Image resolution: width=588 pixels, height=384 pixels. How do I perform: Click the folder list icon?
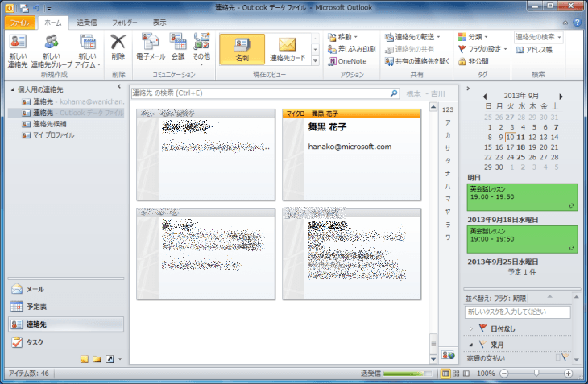pyautogui.click(x=97, y=359)
